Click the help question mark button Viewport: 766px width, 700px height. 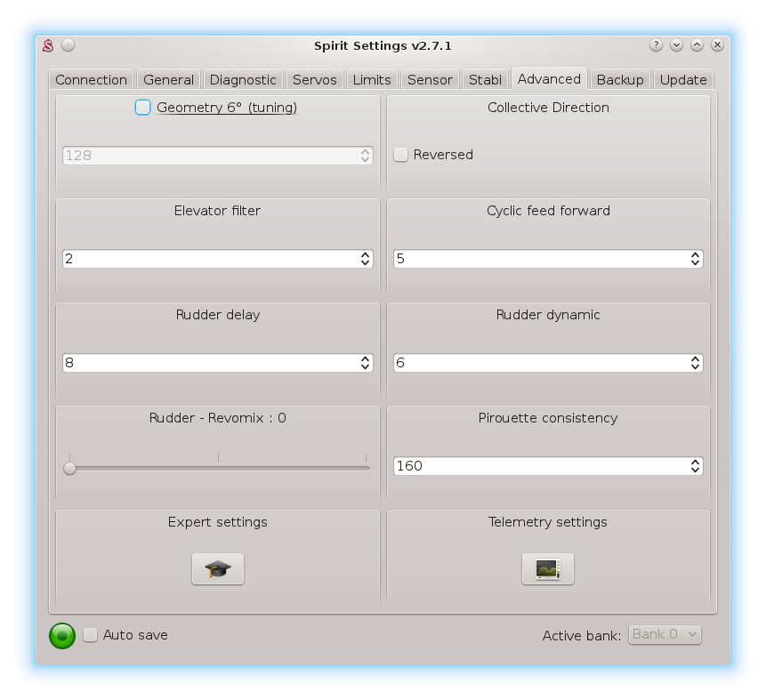click(656, 45)
